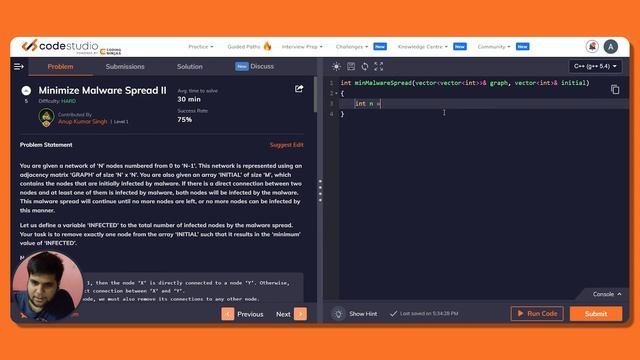Expand the Console panel
This screenshot has width=640, height=360.
607,294
